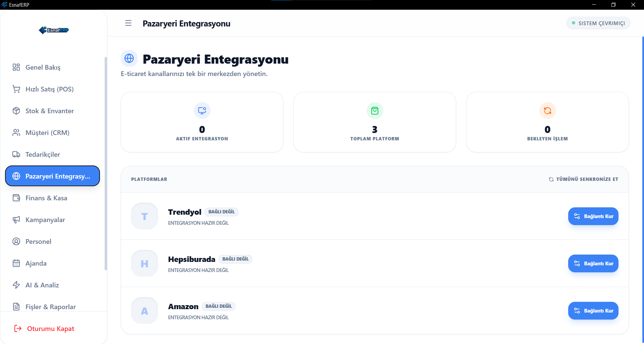Click the lightning icon for AI & Analiz
Image resolution: width=644 pixels, height=344 pixels.
click(x=16, y=285)
